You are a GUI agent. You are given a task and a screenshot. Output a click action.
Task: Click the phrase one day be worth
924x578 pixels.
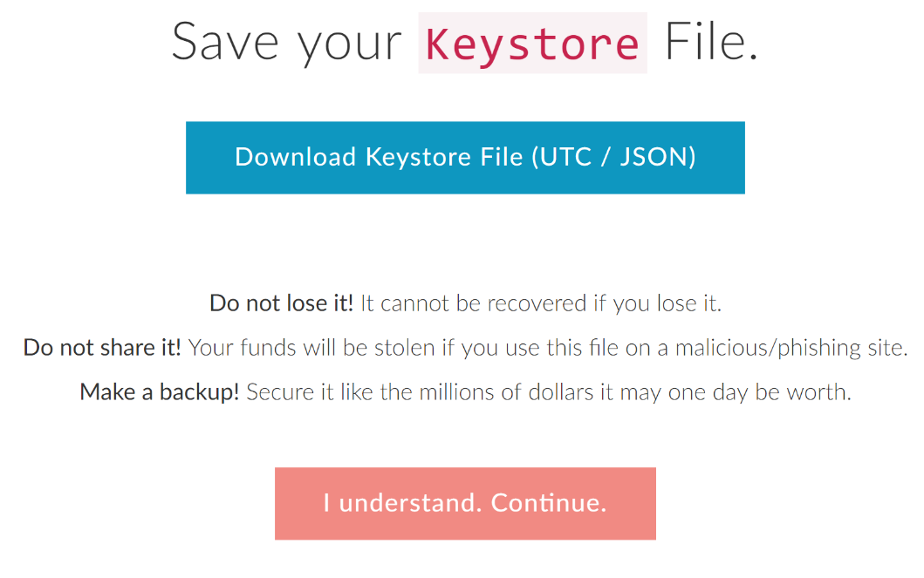pos(758,392)
